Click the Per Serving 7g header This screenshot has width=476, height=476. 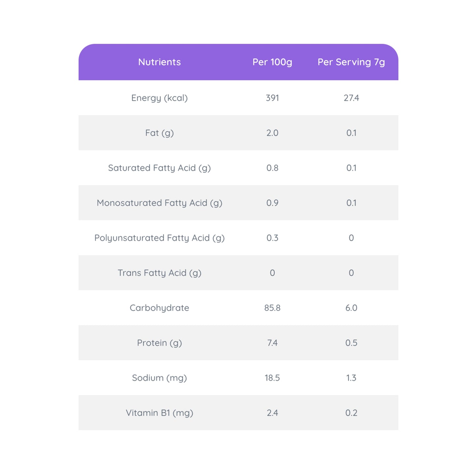(x=351, y=62)
